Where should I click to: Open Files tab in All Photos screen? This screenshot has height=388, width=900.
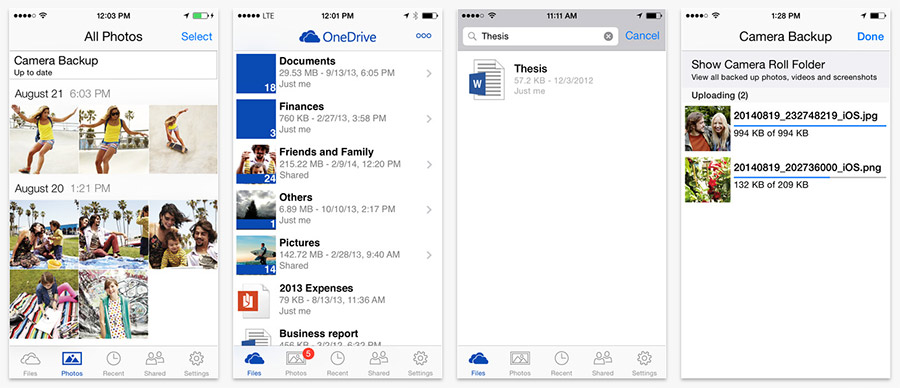click(x=30, y=364)
